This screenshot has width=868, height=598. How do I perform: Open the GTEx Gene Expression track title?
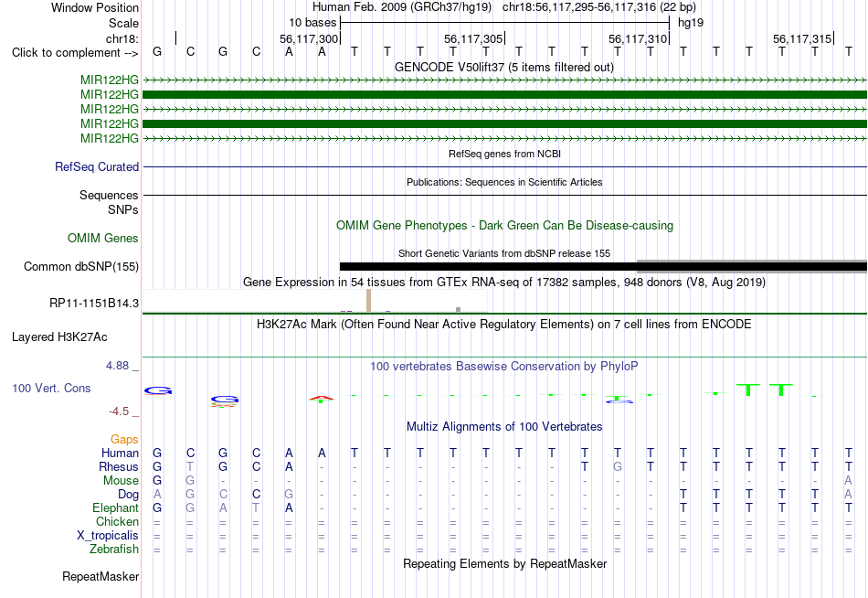(504, 283)
